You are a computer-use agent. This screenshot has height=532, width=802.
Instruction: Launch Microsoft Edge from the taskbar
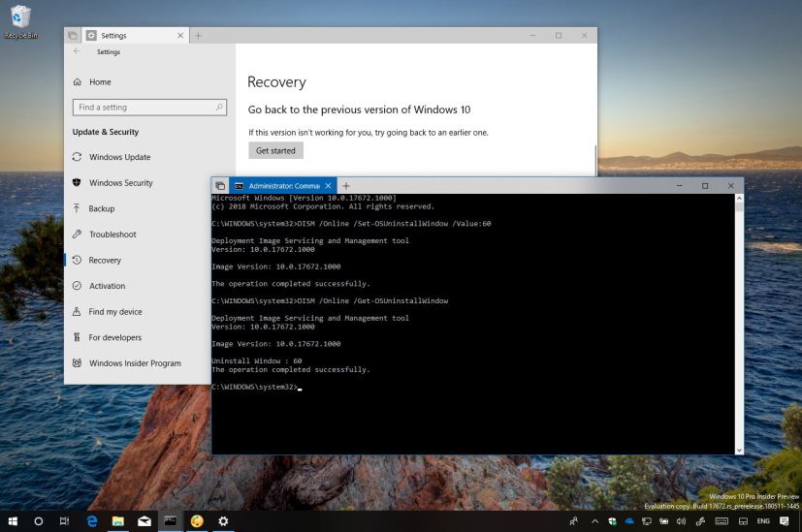coord(92,521)
